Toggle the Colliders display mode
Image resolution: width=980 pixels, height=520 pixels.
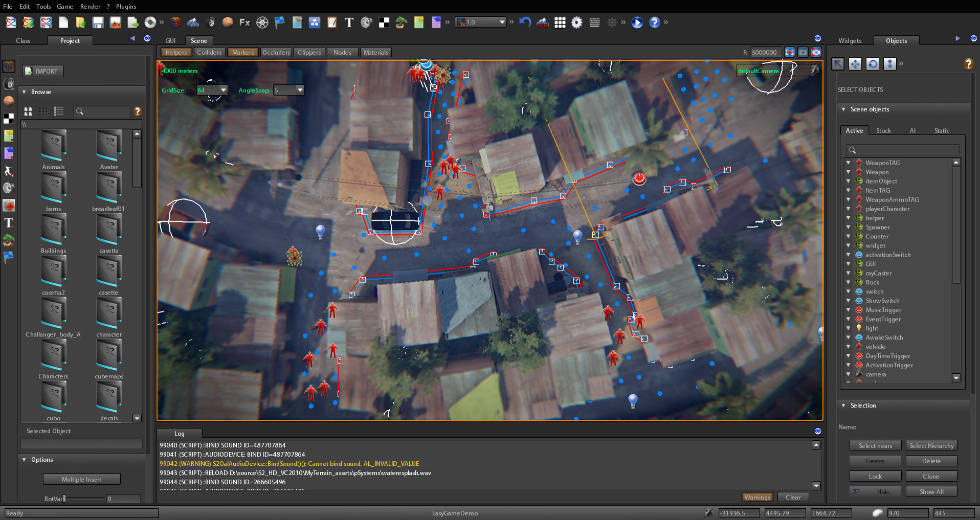(x=210, y=52)
